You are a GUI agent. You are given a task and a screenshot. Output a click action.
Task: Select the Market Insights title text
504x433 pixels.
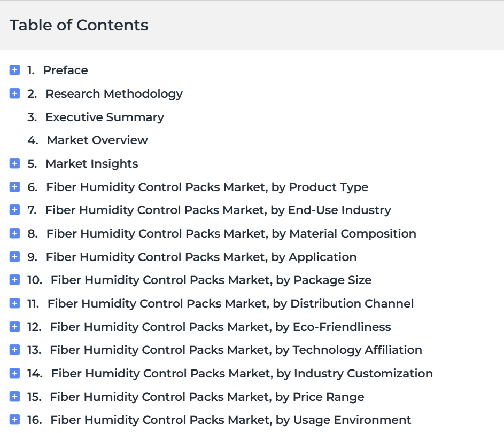tap(92, 164)
